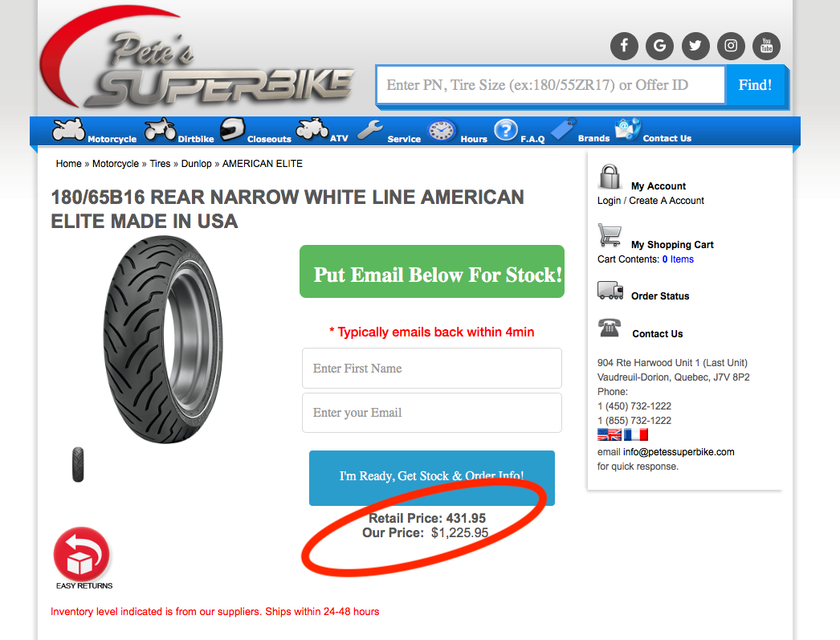Open the Google social icon

(659, 46)
